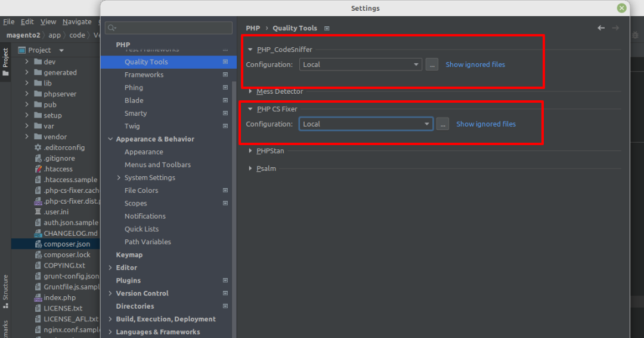Expand the Editor settings group

click(110, 268)
